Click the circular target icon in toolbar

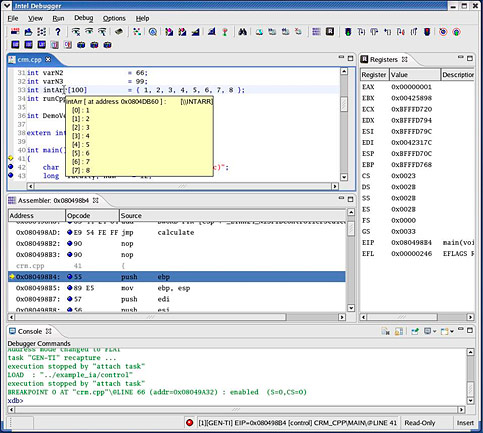[x=153, y=32]
